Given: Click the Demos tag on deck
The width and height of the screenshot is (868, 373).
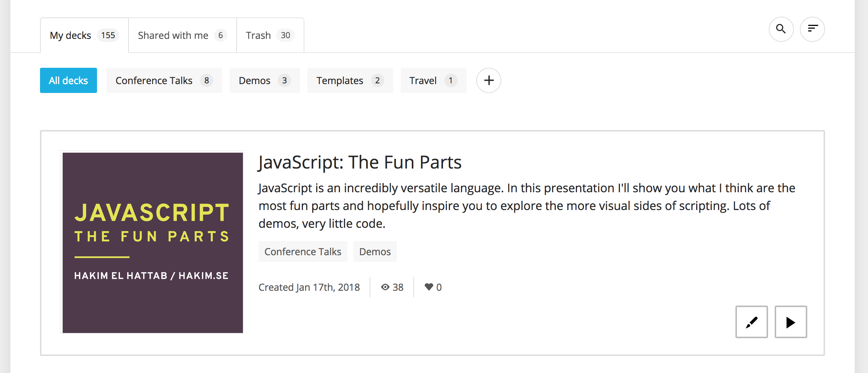Looking at the screenshot, I should pyautogui.click(x=375, y=252).
